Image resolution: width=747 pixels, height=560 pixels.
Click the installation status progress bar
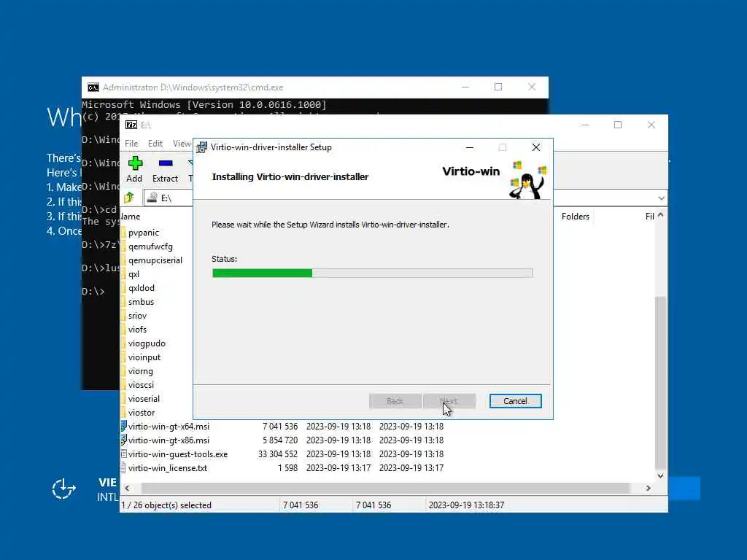(x=373, y=273)
